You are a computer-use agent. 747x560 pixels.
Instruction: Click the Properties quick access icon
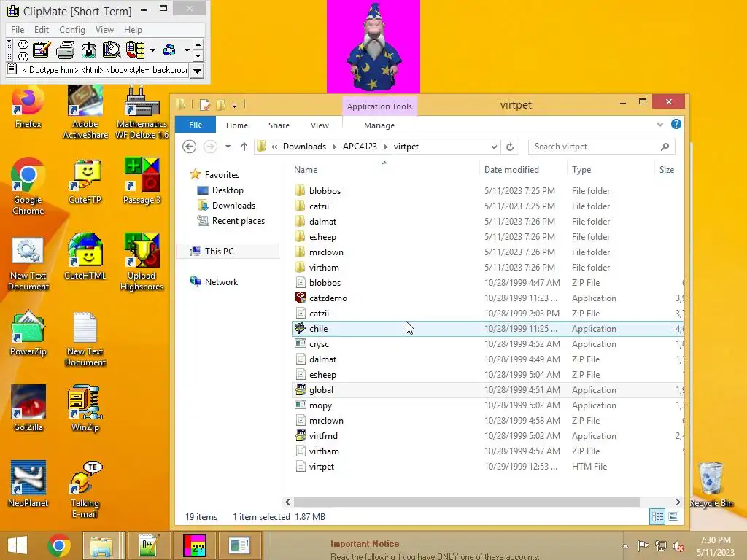point(205,105)
